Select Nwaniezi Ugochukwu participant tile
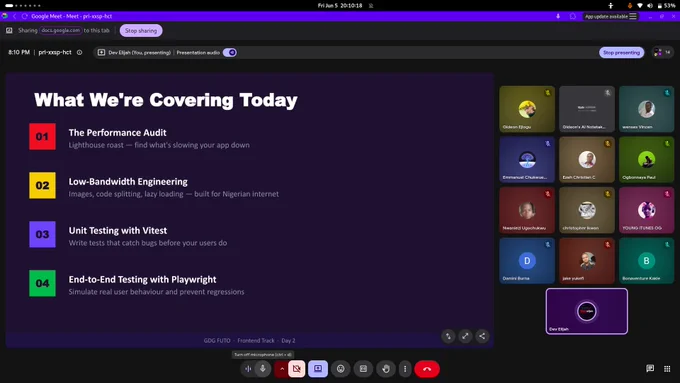Viewport: 680px width, 383px height. tap(527, 210)
